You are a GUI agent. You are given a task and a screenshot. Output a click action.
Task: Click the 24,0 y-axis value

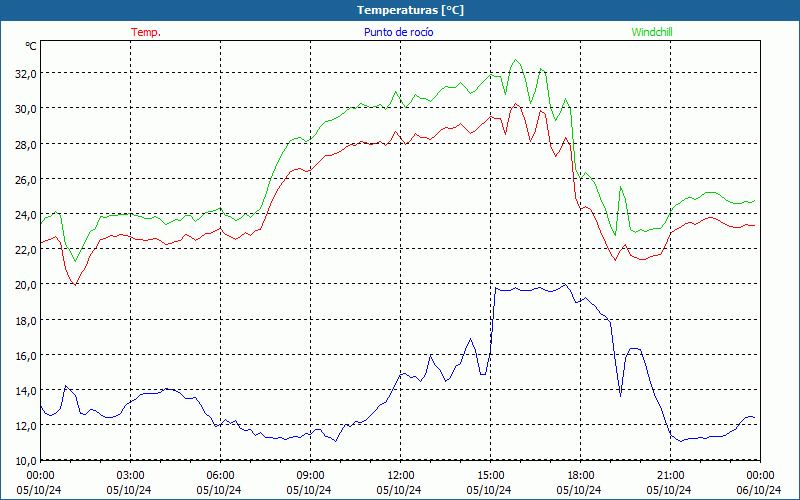click(x=27, y=215)
